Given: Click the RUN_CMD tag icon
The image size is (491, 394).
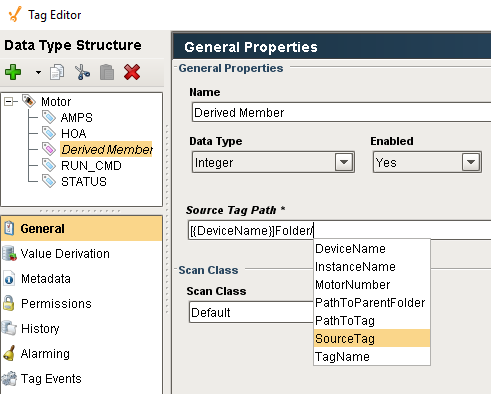Looking at the screenshot, I should point(49,165).
